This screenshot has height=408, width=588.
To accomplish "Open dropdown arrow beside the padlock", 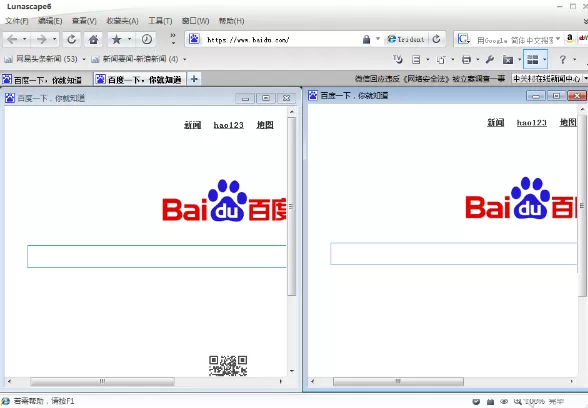I will (378, 39).
